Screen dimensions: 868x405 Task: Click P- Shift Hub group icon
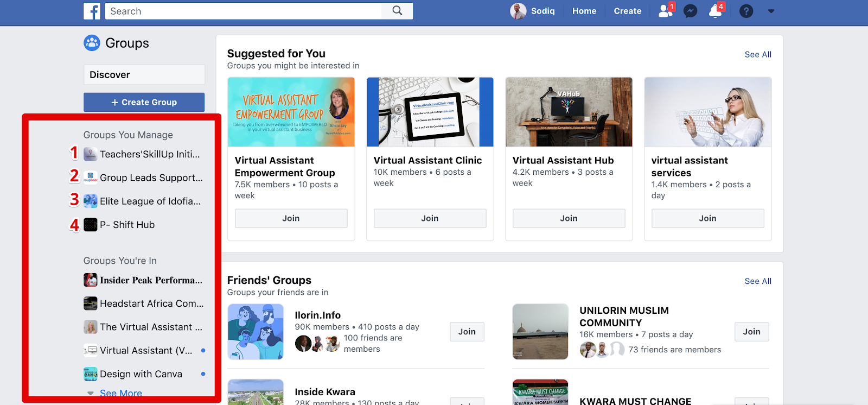coord(91,225)
